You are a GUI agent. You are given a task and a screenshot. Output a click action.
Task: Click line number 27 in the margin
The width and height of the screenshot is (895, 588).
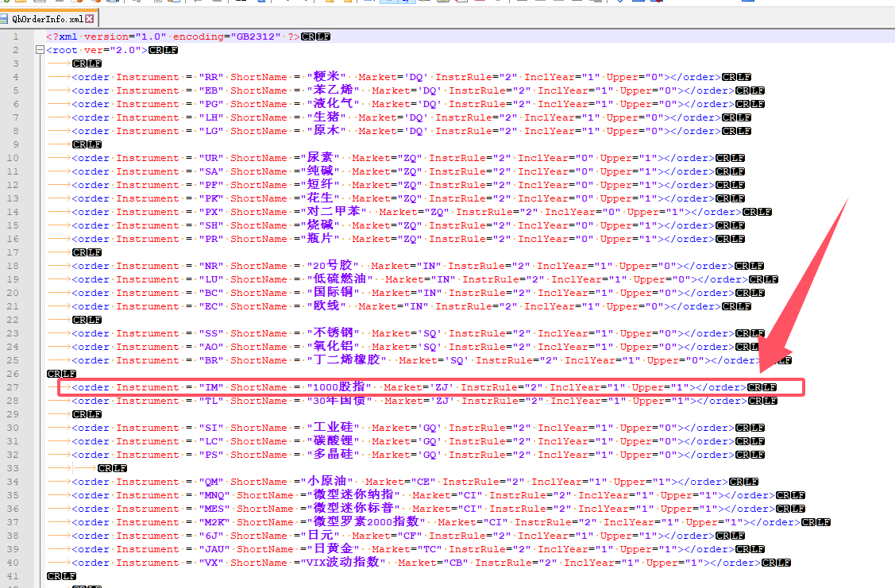(x=14, y=387)
